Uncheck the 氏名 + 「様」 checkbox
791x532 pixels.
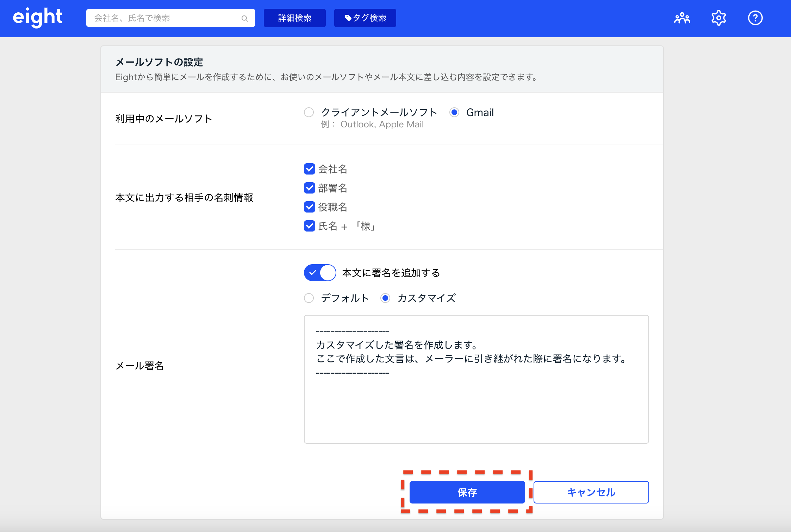(x=309, y=226)
